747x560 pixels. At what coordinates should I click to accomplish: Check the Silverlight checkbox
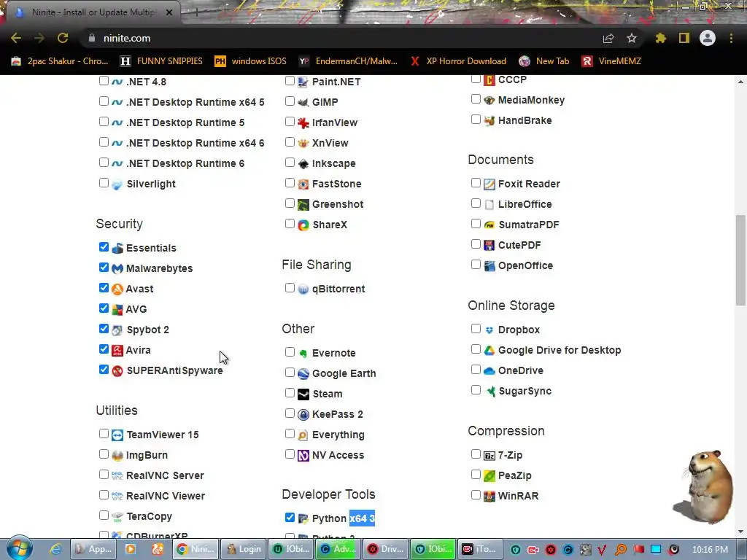coord(104,182)
